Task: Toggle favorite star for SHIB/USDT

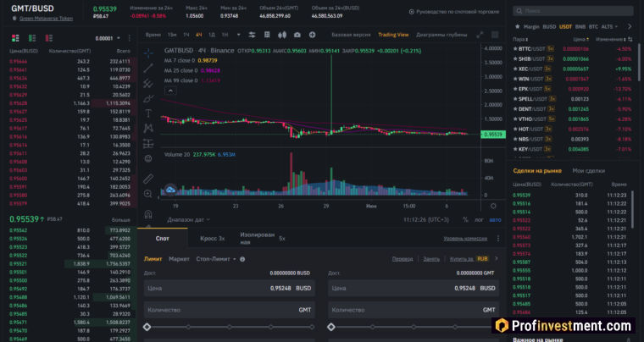Action: coord(515,58)
